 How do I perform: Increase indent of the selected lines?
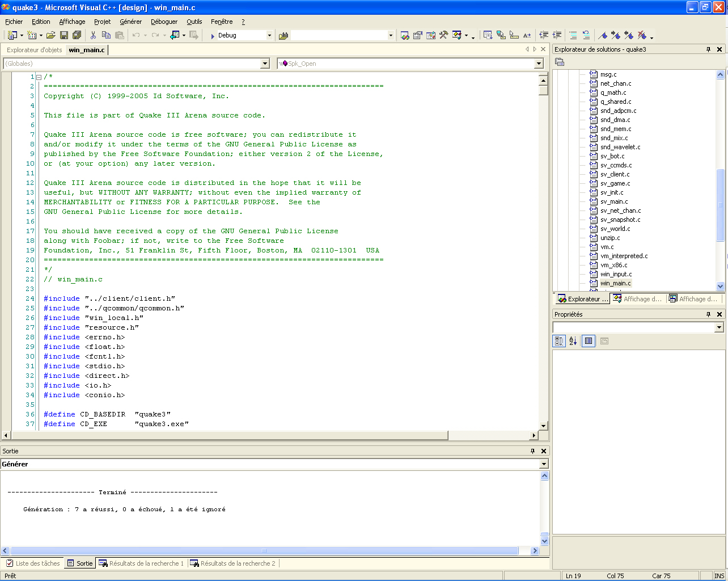557,35
